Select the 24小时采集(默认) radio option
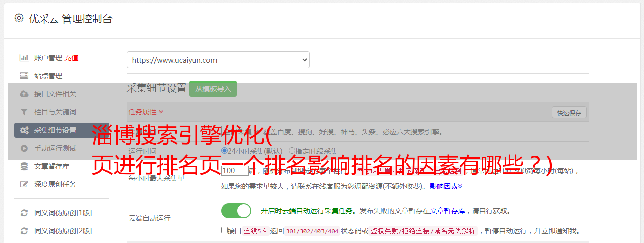This screenshot has width=644, height=243. tap(224, 151)
